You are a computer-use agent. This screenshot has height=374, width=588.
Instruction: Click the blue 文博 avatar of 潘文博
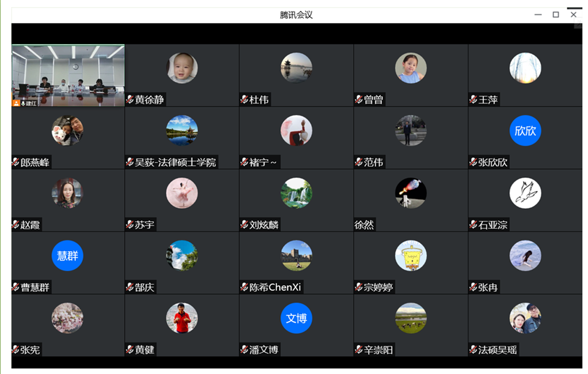pos(296,318)
